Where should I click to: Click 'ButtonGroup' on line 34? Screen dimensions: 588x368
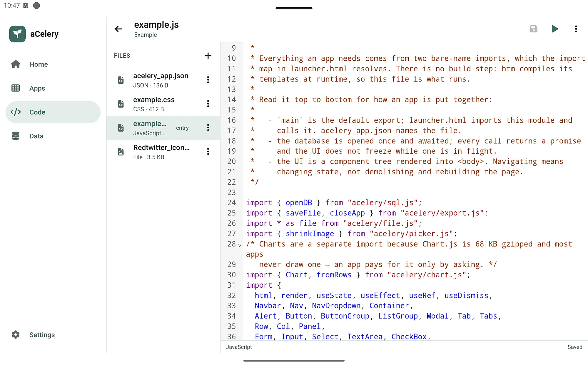tap(345, 316)
